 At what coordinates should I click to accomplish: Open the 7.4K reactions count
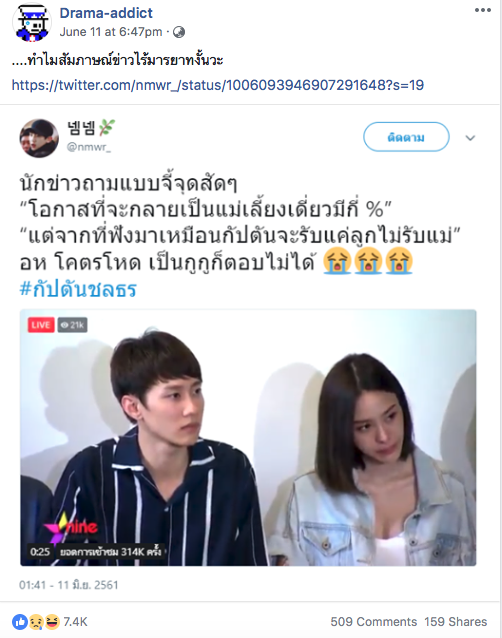coord(75,622)
